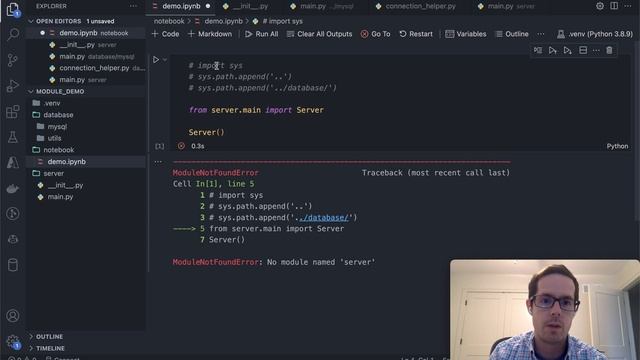Click the Go To button
640x360 pixels.
376,34
